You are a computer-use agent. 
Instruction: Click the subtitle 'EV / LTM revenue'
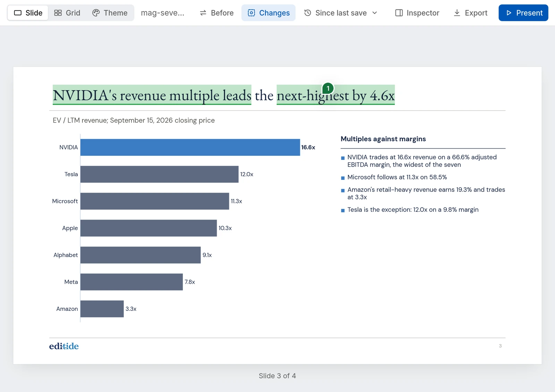pos(80,120)
